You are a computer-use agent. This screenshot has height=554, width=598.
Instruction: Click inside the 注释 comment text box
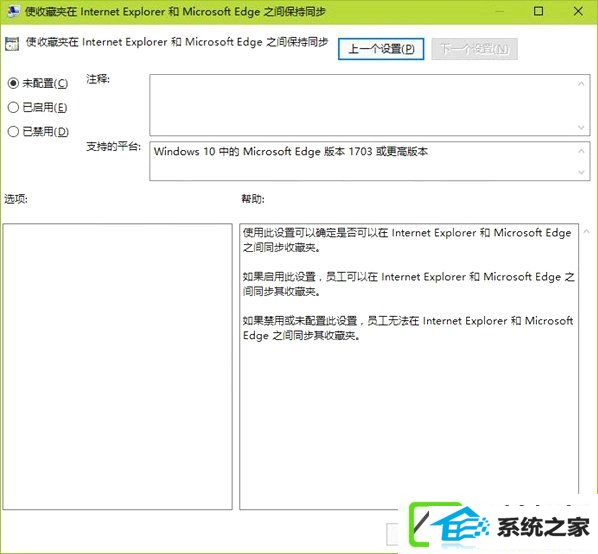coord(362,105)
